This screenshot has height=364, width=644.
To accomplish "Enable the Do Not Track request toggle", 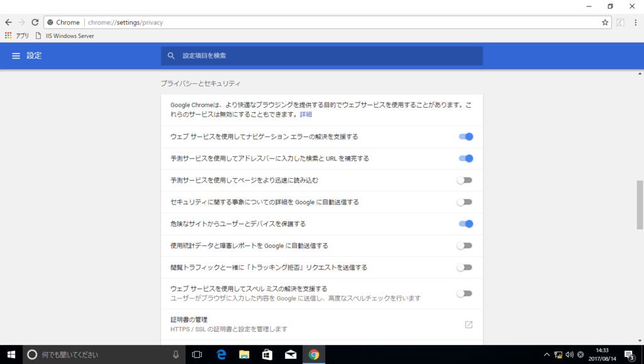I will 464,267.
